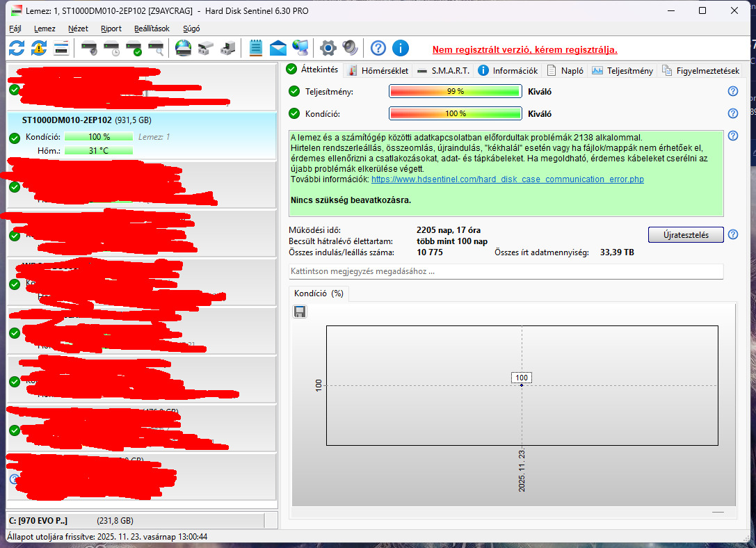Click the '100' data point label on graph
Screen dimensions: 756x548
521,378
